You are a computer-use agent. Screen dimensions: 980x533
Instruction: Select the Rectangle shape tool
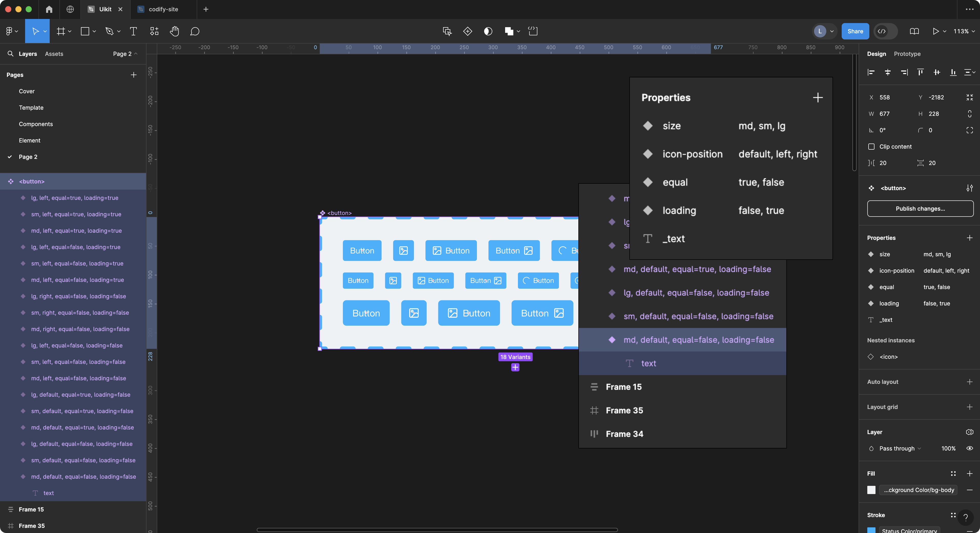point(85,31)
